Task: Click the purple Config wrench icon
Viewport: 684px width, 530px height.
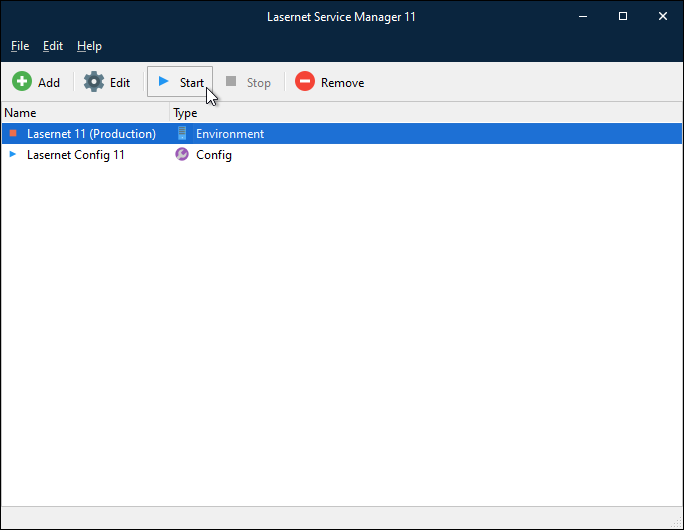Action: click(x=182, y=154)
